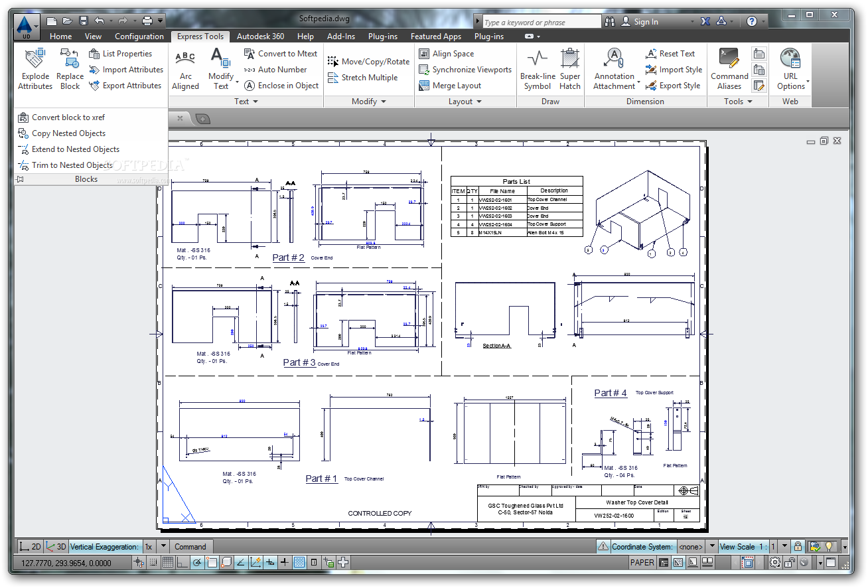Open the Coordinate System dropdown arrow
This screenshot has height=588, width=868.
point(711,547)
